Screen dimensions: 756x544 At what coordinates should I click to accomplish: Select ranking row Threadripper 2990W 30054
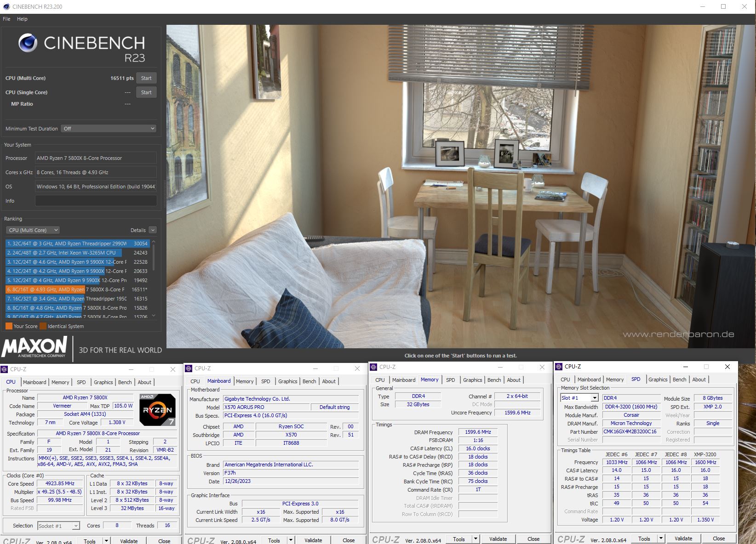[x=77, y=244]
